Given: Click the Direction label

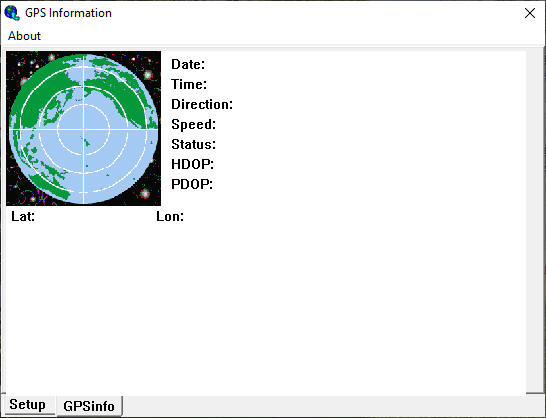Looking at the screenshot, I should pos(202,104).
